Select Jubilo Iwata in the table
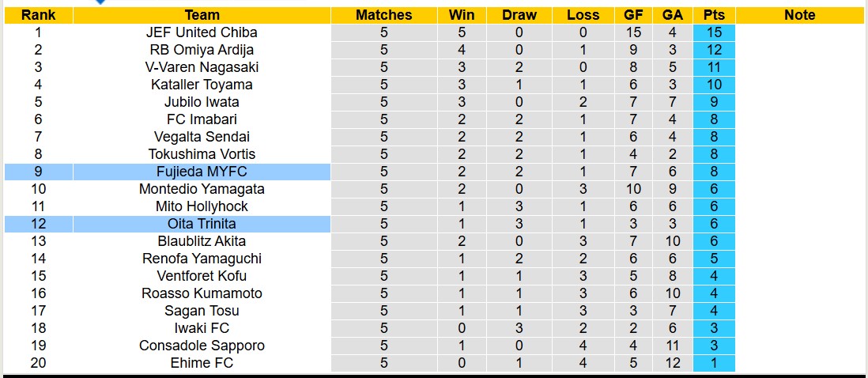Screen dimensions: 868x378 point(202,102)
